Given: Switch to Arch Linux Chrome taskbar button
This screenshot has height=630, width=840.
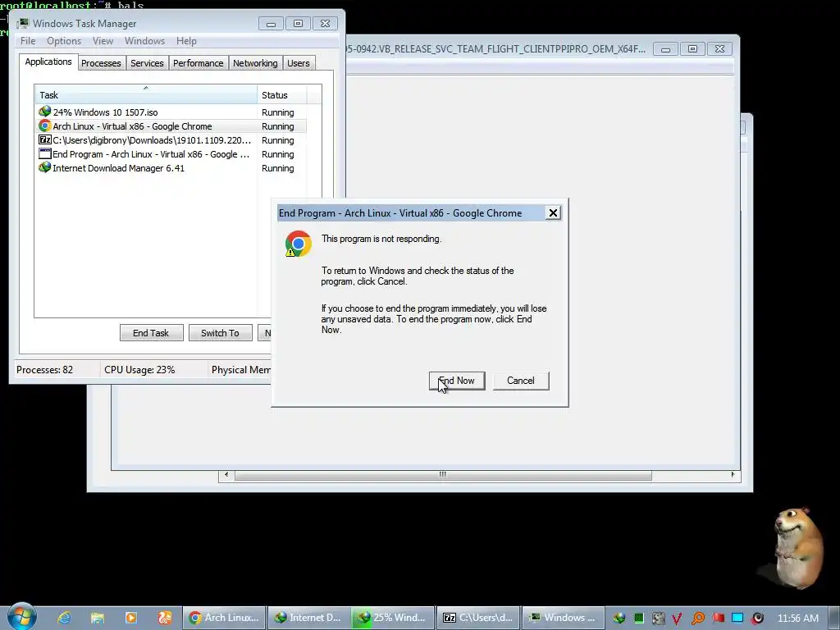Looking at the screenshot, I should coord(224,618).
